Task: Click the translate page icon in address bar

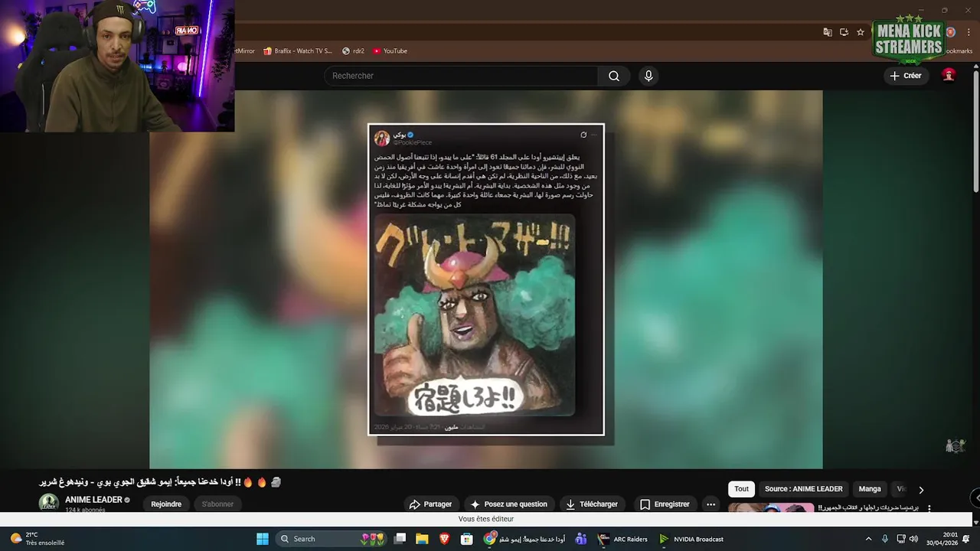Action: [x=828, y=32]
